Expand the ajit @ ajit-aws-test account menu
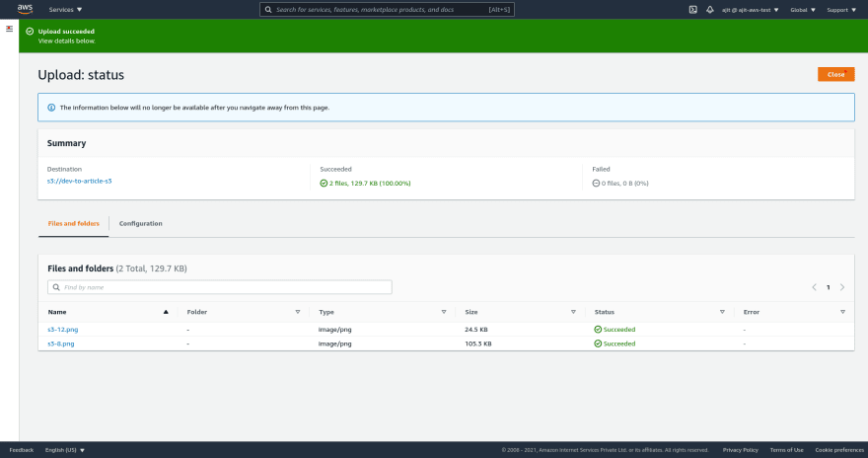This screenshot has height=458, width=868. [x=750, y=10]
